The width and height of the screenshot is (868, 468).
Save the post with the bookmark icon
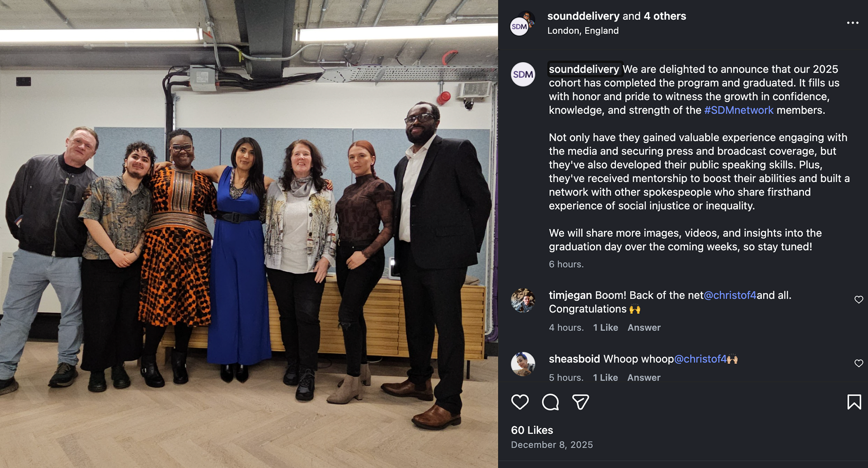854,402
